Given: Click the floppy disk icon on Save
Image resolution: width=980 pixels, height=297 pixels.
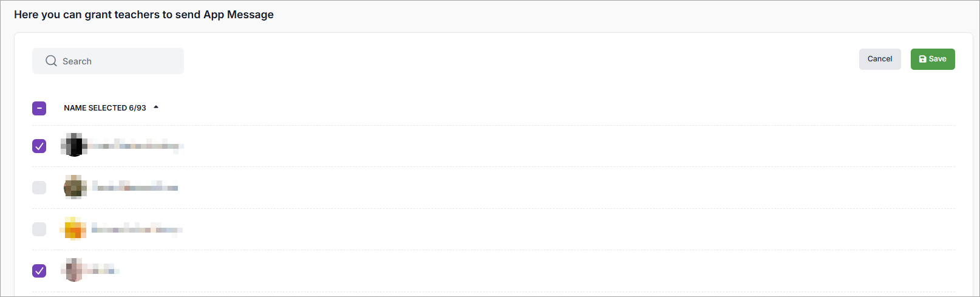Looking at the screenshot, I should (922, 59).
